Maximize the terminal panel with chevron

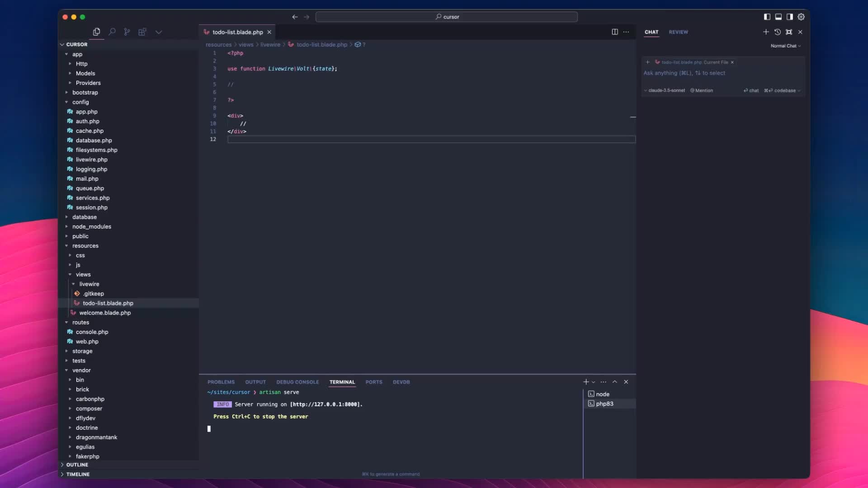pyautogui.click(x=615, y=382)
